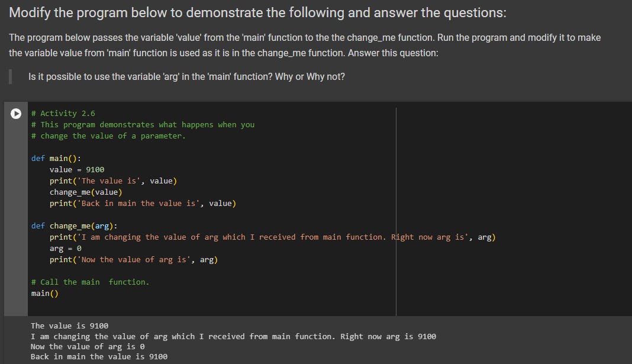The width and height of the screenshot is (632, 364).
Task: Click the 'print('The value is', value)' statement
Action: pos(112,181)
